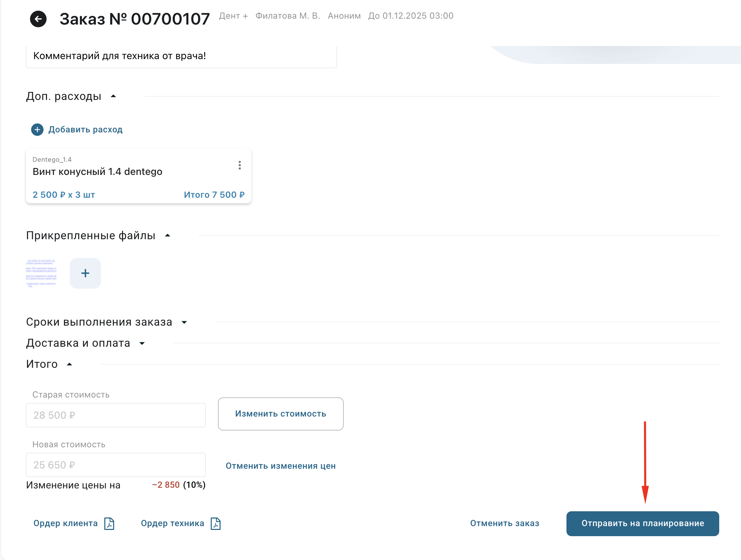Expand the Доставка и оплата section
Image resolution: width=741 pixels, height=560 pixels.
[x=142, y=343]
